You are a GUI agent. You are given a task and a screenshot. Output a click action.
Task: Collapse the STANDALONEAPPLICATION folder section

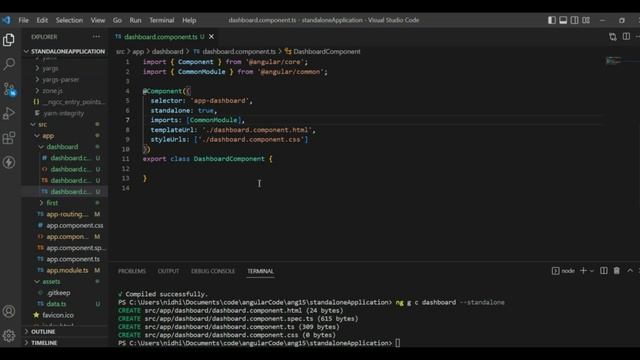point(65,51)
